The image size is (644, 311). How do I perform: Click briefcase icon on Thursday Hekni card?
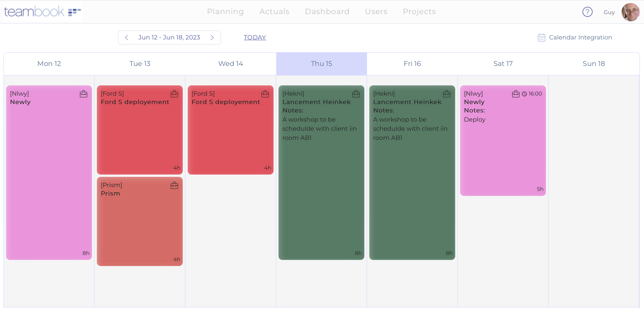pyautogui.click(x=356, y=94)
